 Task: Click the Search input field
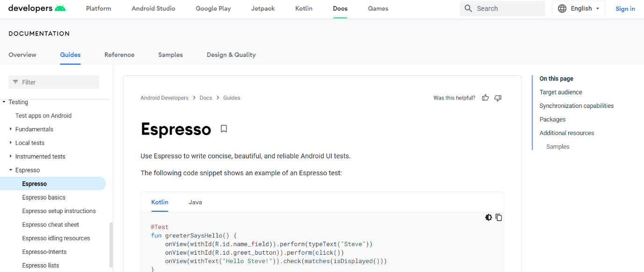(x=503, y=8)
